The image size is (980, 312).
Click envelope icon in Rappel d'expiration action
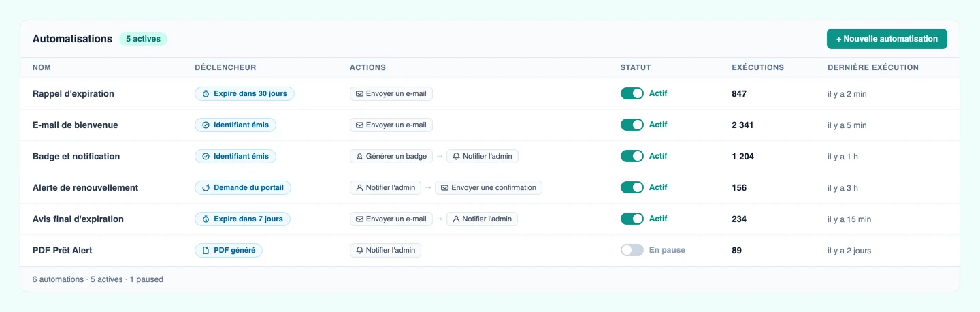pos(359,94)
